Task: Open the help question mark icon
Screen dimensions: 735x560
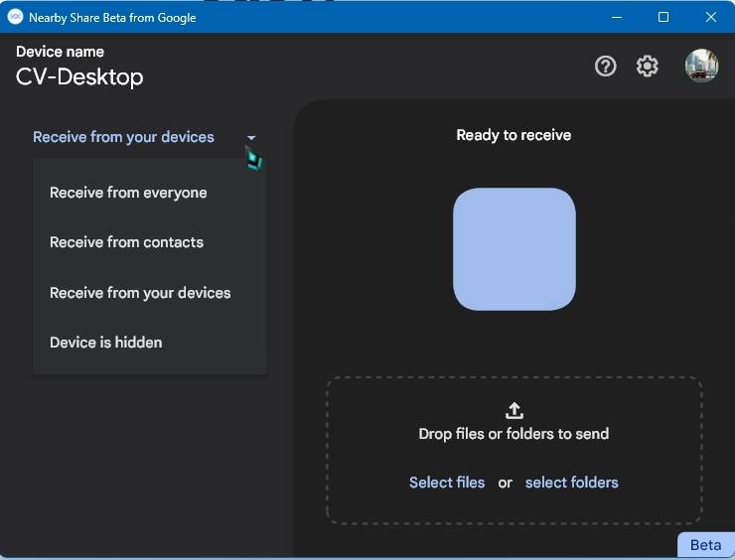Action: (605, 67)
